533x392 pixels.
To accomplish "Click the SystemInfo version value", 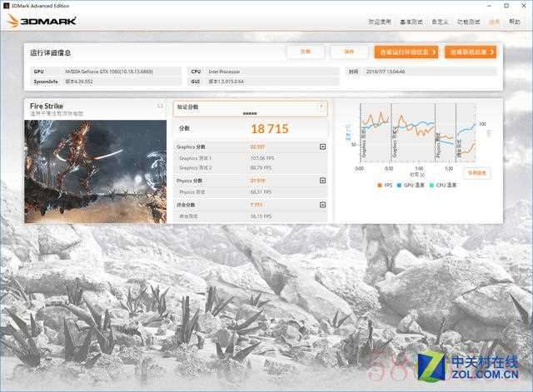I will coord(79,82).
